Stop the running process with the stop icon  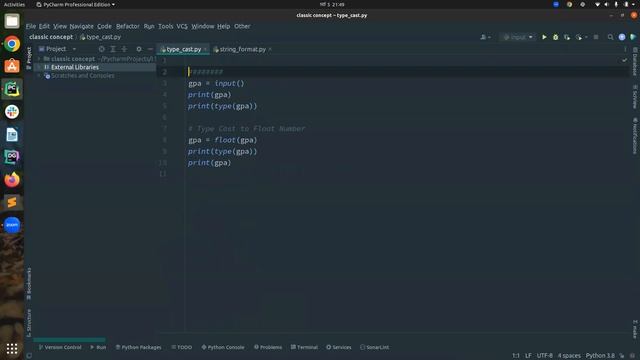tap(596, 37)
